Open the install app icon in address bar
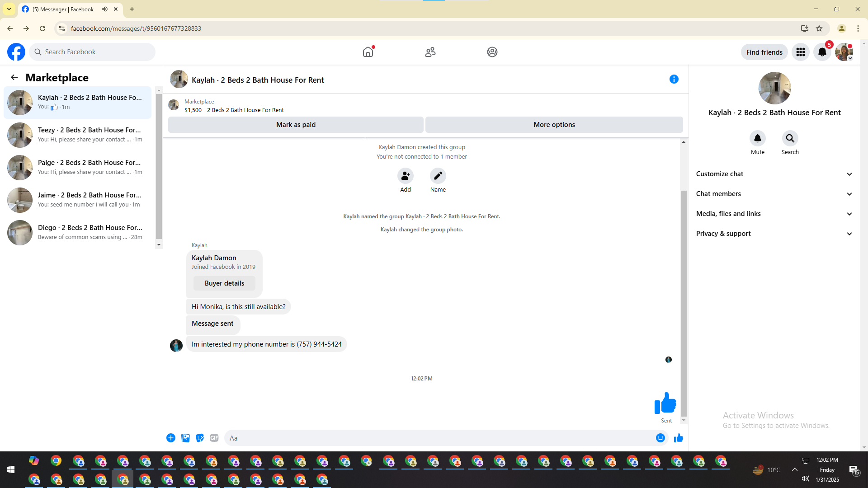 pyautogui.click(x=804, y=28)
